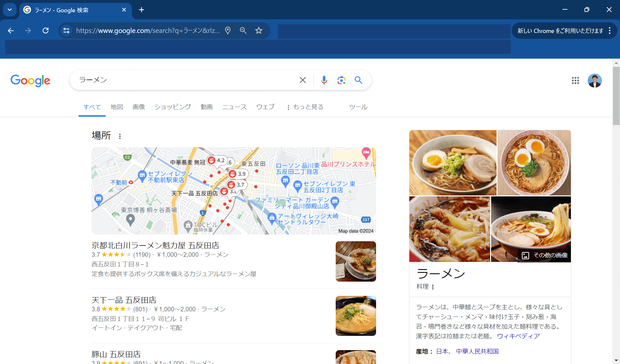The height and width of the screenshot is (364, 620).
Task: Open 天下一品 五反田店 listing
Action: (124, 300)
